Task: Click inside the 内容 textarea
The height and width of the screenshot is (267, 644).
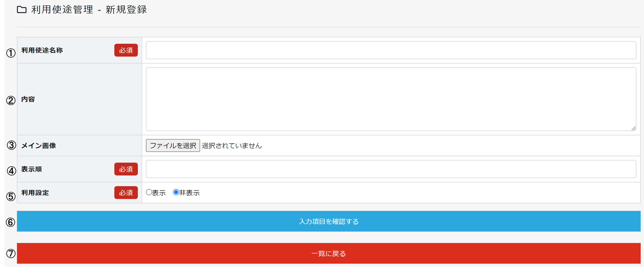Action: (391, 99)
